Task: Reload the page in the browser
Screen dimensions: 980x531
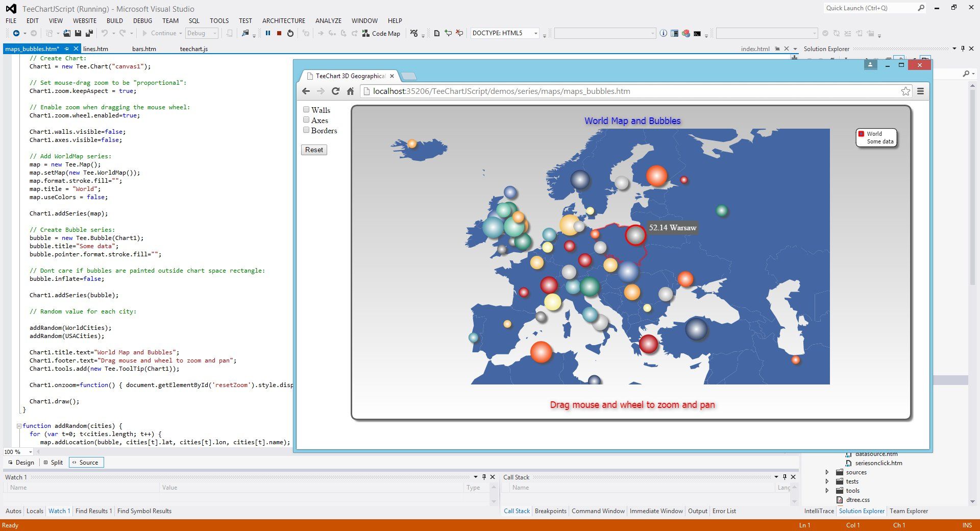Action: pos(335,91)
